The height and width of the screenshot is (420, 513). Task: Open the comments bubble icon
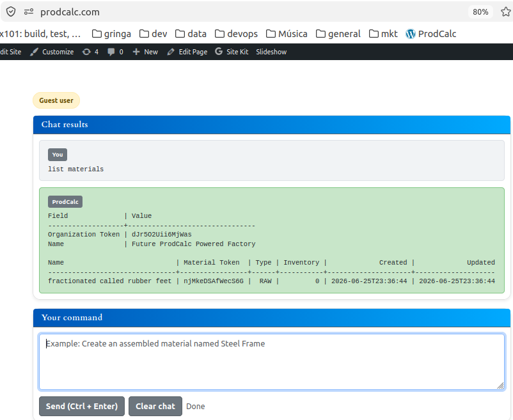116,52
